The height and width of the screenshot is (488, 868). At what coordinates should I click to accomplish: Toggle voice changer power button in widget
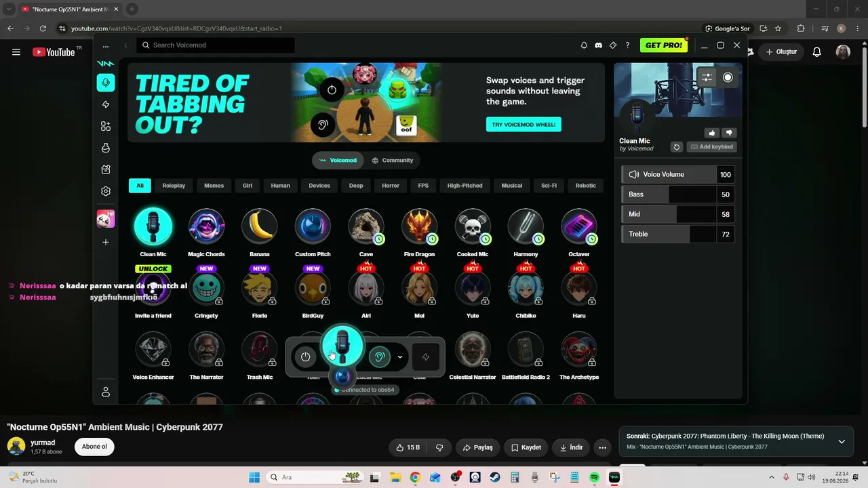[x=306, y=357]
